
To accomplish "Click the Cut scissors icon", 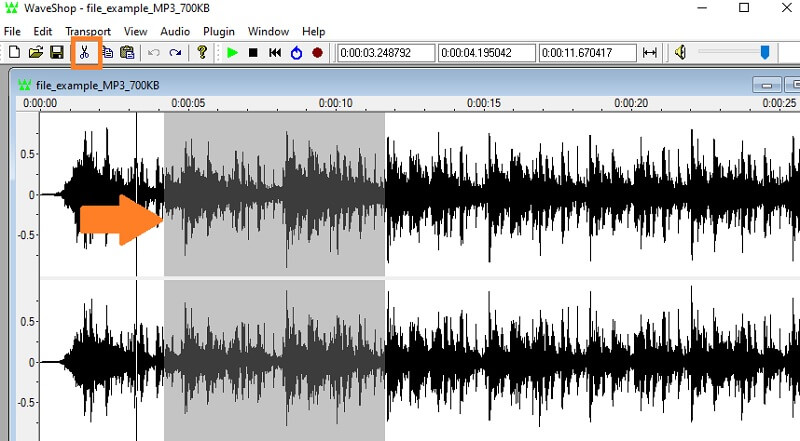I will click(x=85, y=52).
